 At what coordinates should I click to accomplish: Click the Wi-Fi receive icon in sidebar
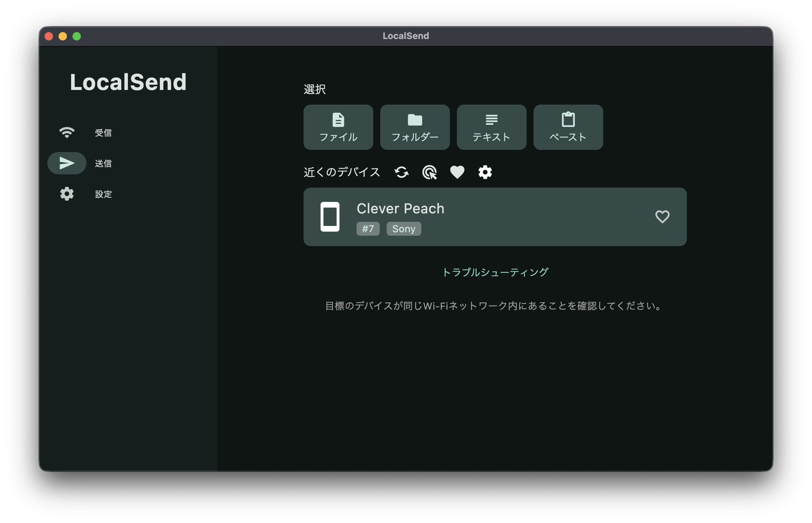67,132
